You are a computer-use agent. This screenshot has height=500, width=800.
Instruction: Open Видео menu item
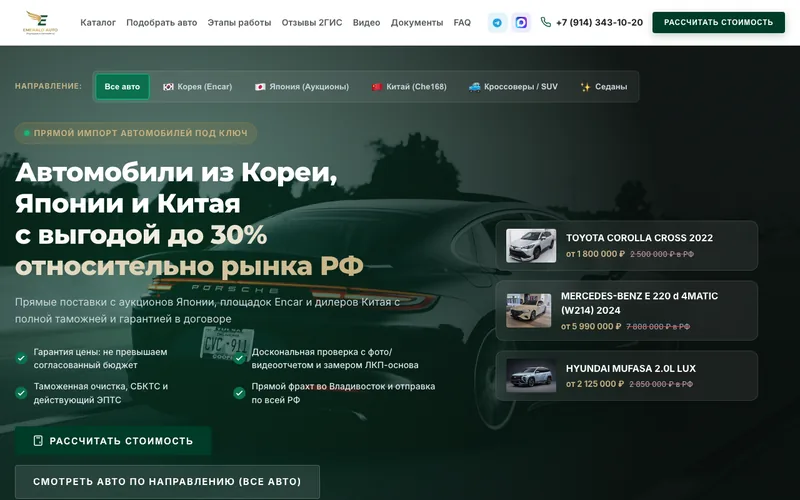[x=366, y=22]
